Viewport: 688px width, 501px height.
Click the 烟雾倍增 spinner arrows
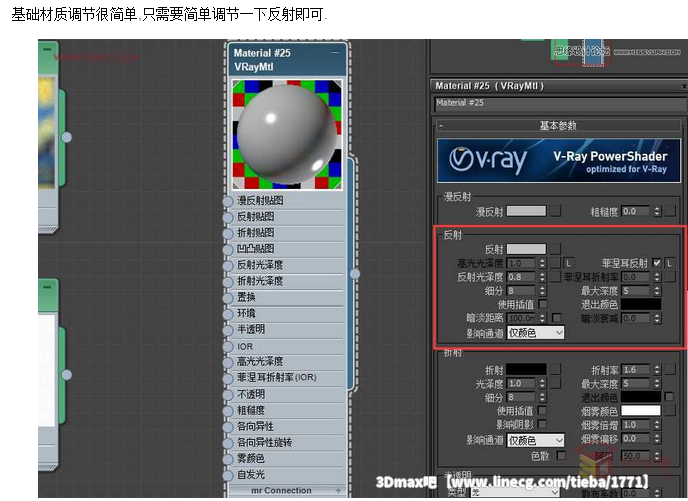coord(657,425)
